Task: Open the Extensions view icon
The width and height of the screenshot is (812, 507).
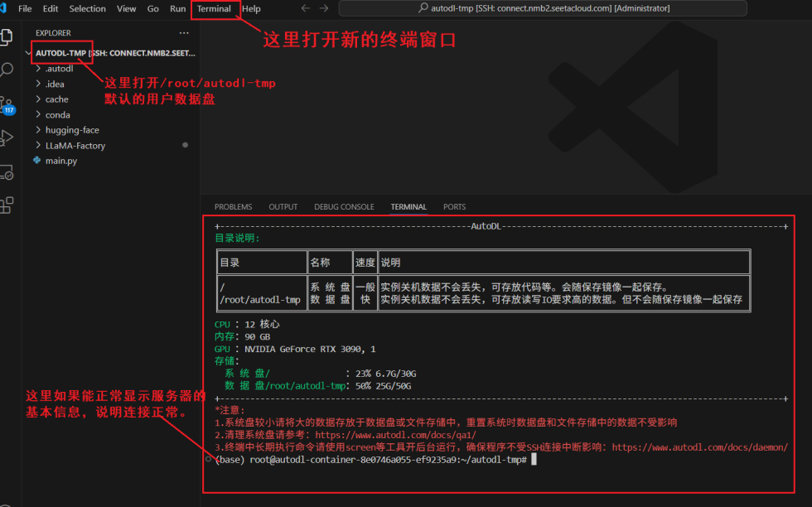Action: pos(7,205)
